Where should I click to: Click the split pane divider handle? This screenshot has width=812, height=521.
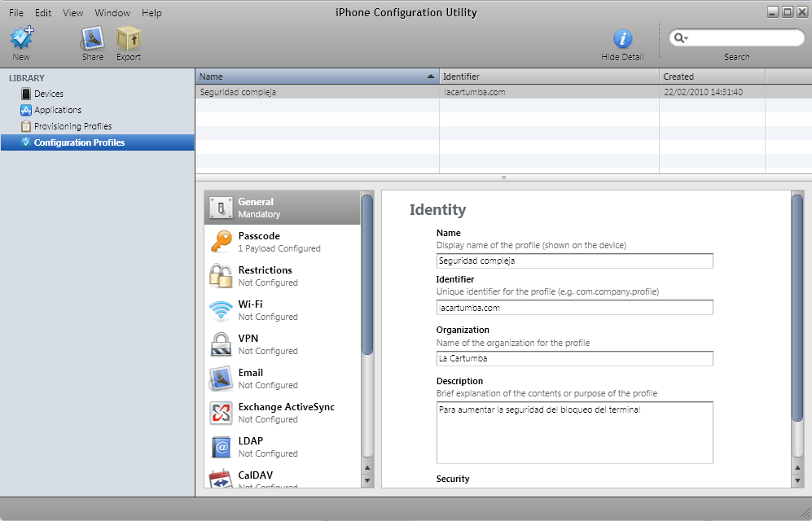click(503, 177)
